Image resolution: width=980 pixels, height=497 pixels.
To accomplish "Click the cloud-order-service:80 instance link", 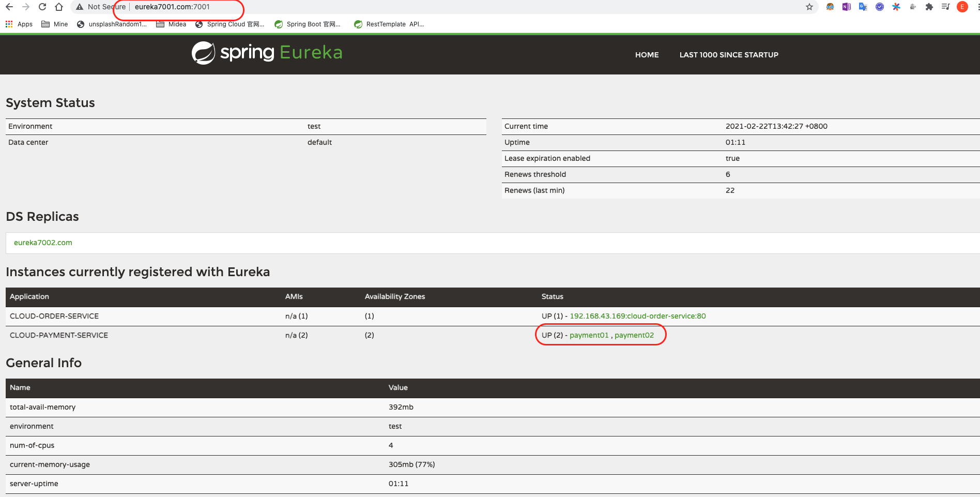I will pos(637,316).
